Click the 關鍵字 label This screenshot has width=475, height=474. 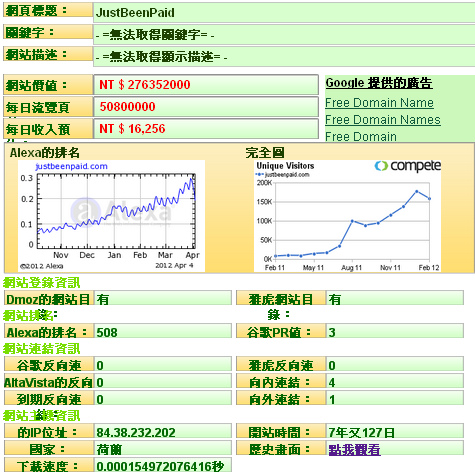48,32
